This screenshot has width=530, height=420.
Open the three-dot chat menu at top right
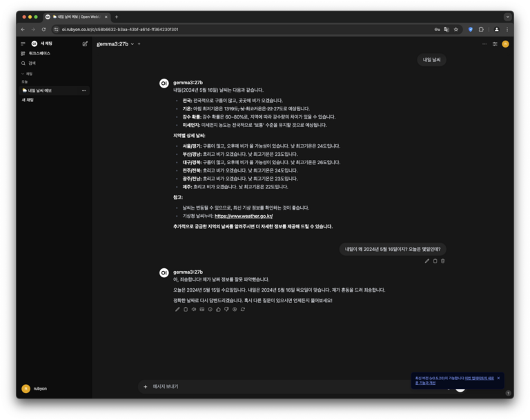coord(484,43)
